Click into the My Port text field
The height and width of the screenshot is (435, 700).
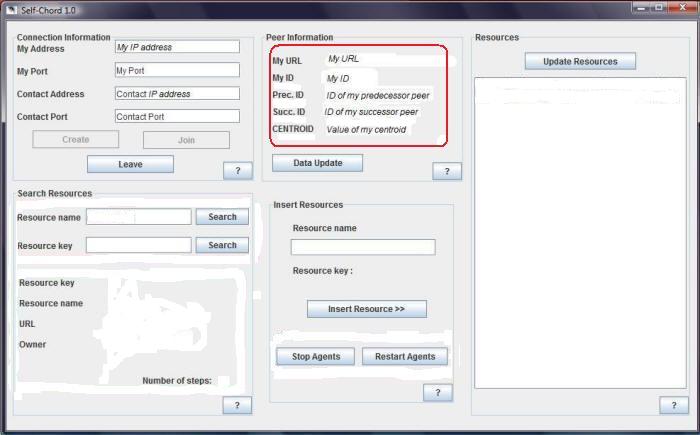177,71
